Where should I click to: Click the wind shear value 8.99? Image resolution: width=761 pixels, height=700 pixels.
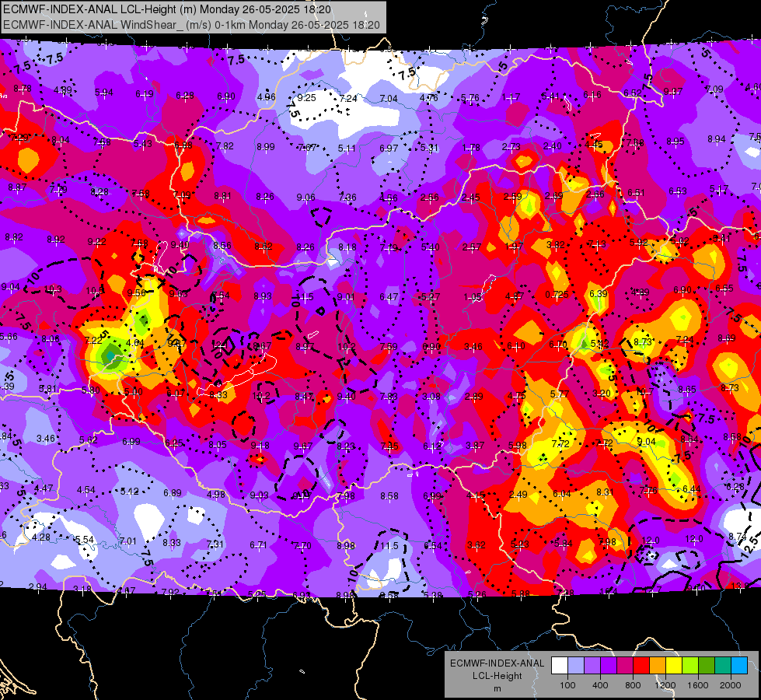266,147
